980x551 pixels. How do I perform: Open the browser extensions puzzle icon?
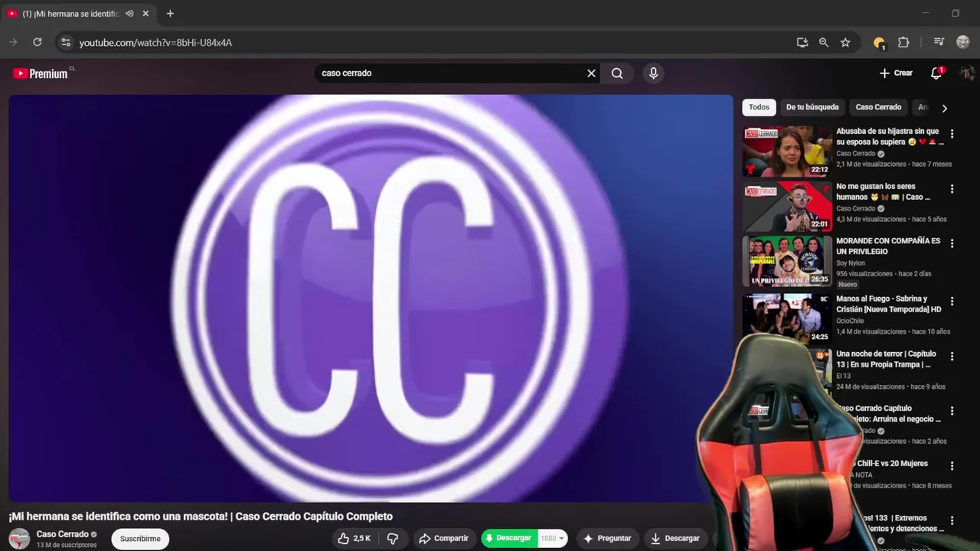[903, 42]
